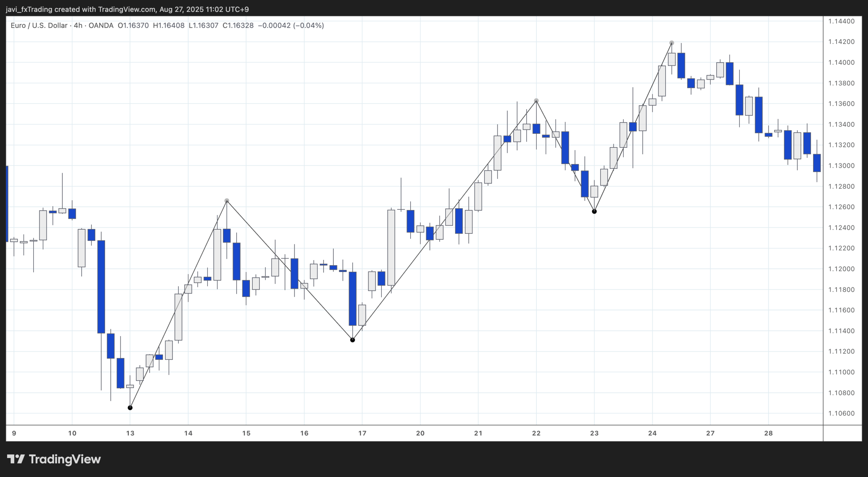Viewport: 868px width, 477px height.
Task: Click the gray pivot marker above the 14 candles
Action: (226, 200)
